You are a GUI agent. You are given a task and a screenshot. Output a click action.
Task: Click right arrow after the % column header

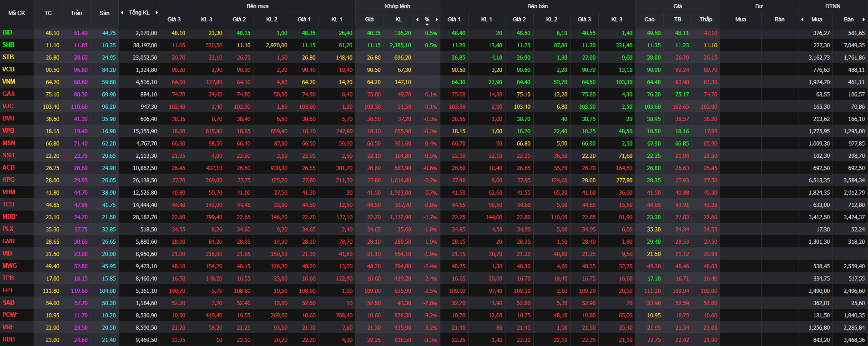coord(437,20)
